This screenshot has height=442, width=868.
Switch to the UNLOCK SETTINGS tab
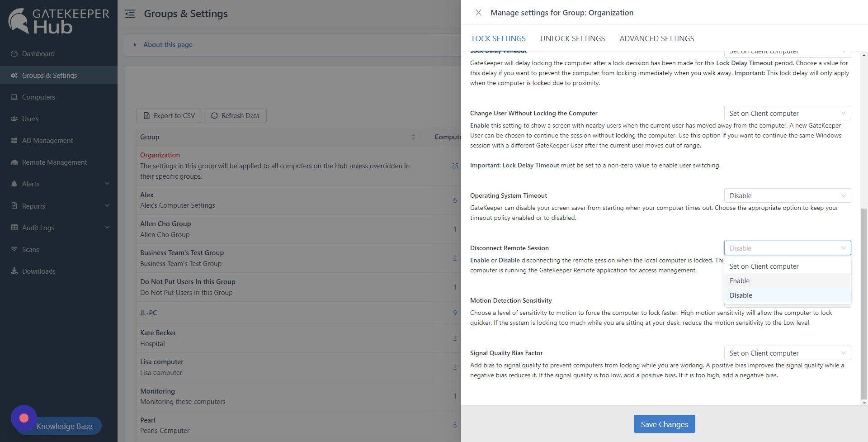pyautogui.click(x=572, y=38)
